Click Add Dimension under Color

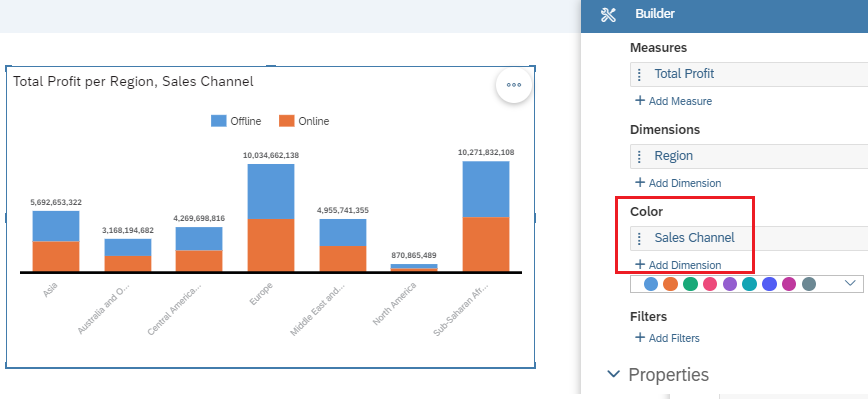(x=678, y=265)
